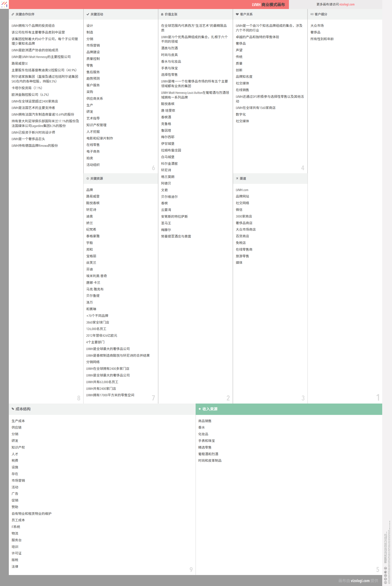Click the Vizologi logo icon top-left

click(x=4, y=4)
